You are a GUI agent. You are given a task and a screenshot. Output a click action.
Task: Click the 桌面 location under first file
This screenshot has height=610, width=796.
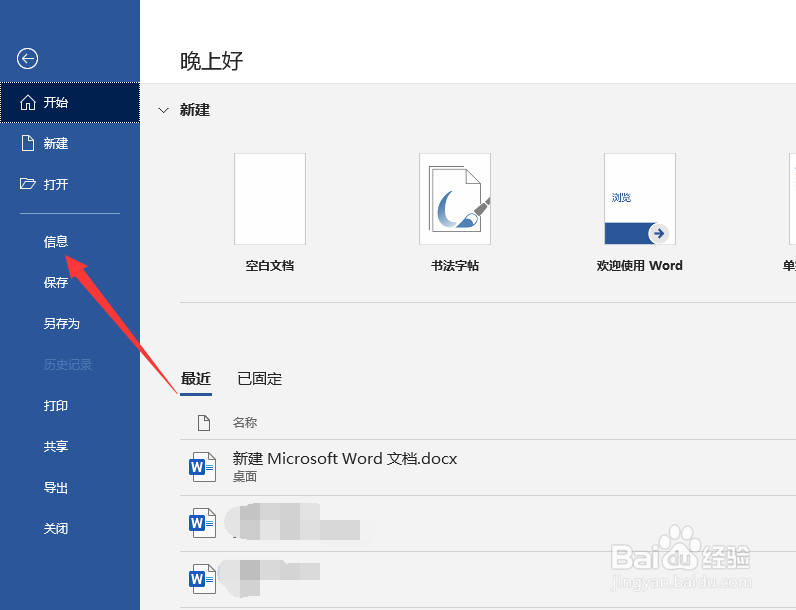pyautogui.click(x=245, y=477)
